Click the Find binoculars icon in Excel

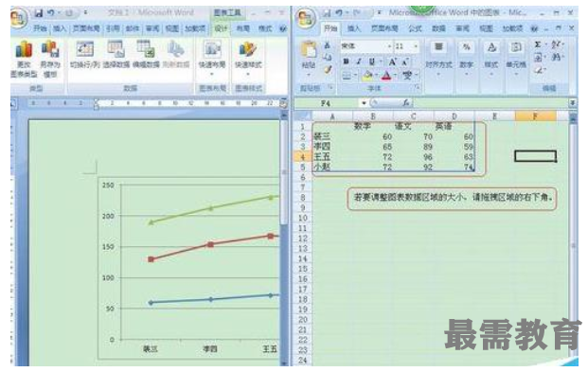pos(556,58)
